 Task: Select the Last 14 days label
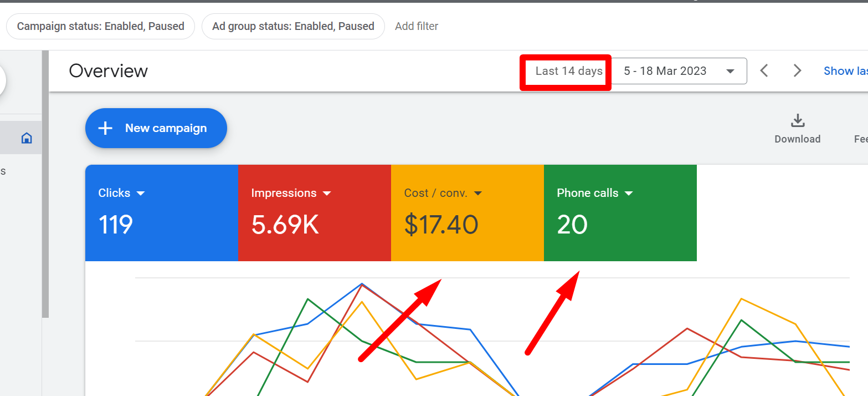(568, 71)
